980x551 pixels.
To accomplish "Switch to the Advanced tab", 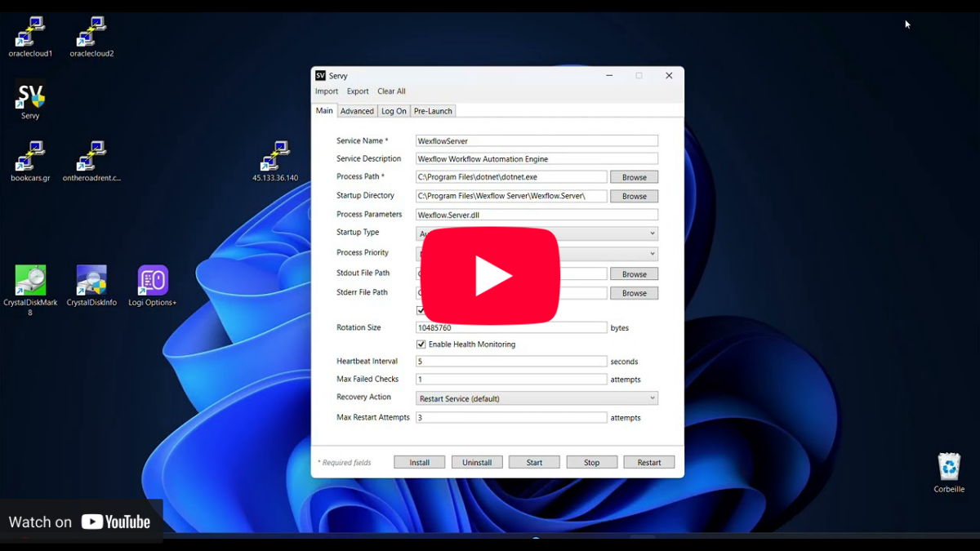I will click(x=357, y=111).
